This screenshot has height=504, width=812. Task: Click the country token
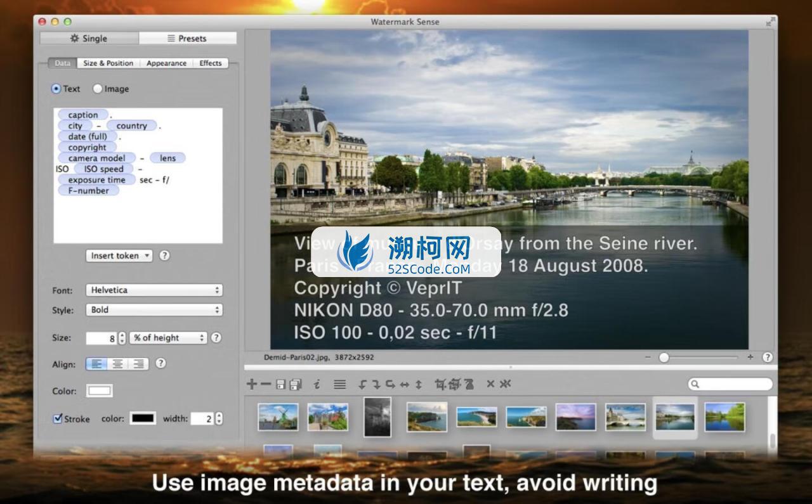pyautogui.click(x=131, y=126)
